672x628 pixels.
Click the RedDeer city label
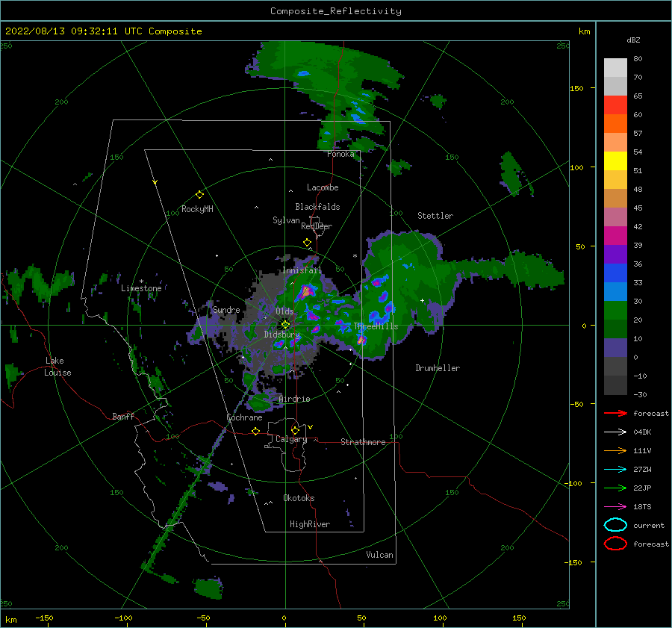(317, 226)
